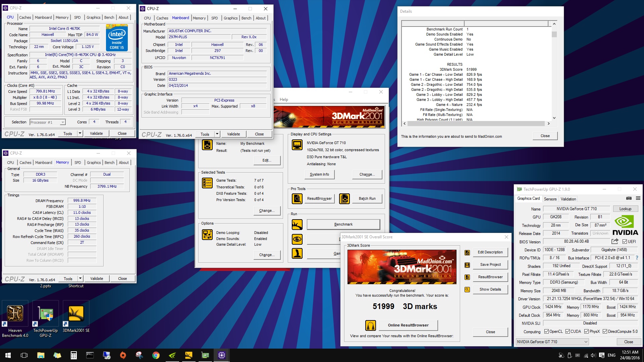
Task: Open the GPU-Z hamburger menu icon
Action: click(x=638, y=198)
